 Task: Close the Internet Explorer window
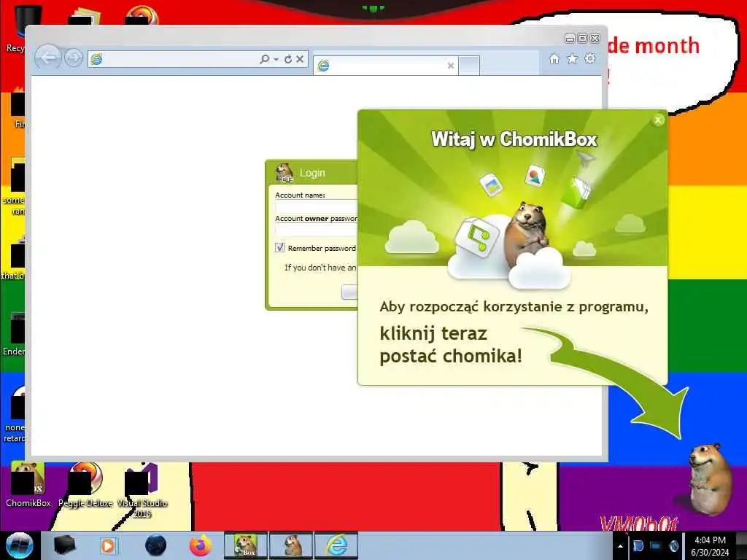coord(595,38)
